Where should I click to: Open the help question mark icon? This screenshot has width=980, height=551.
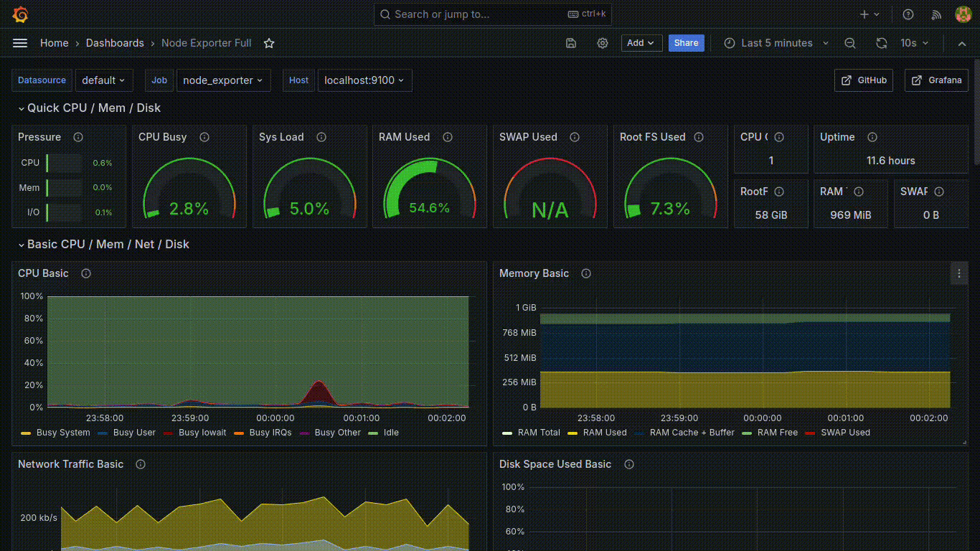click(908, 14)
